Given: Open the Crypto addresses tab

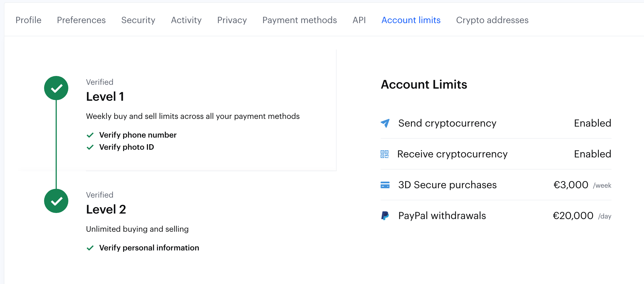Looking at the screenshot, I should 492,20.
